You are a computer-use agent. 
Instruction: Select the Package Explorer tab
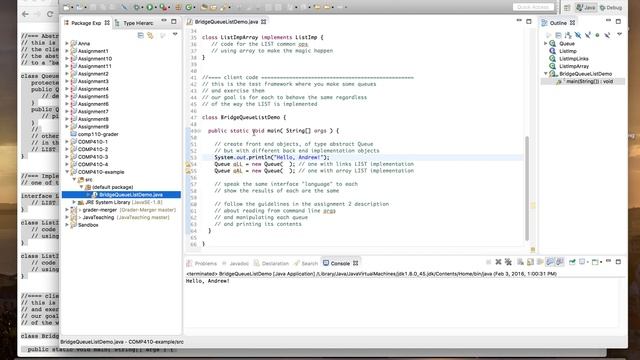coord(86,23)
